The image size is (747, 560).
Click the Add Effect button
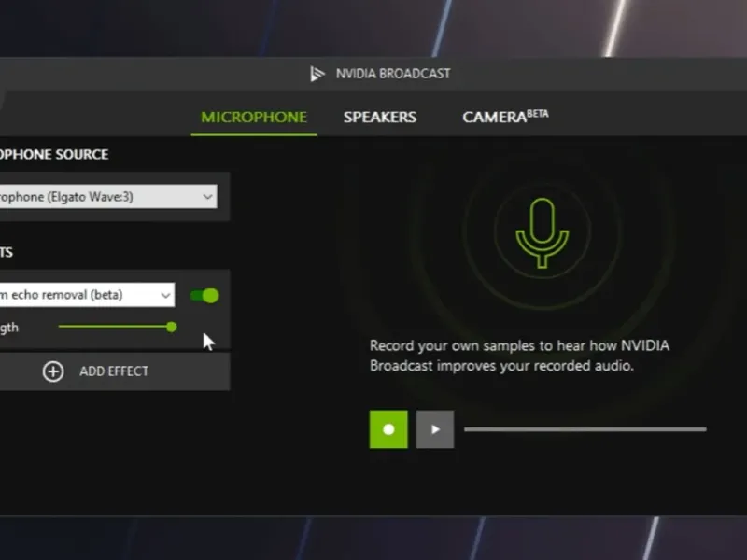coord(114,371)
